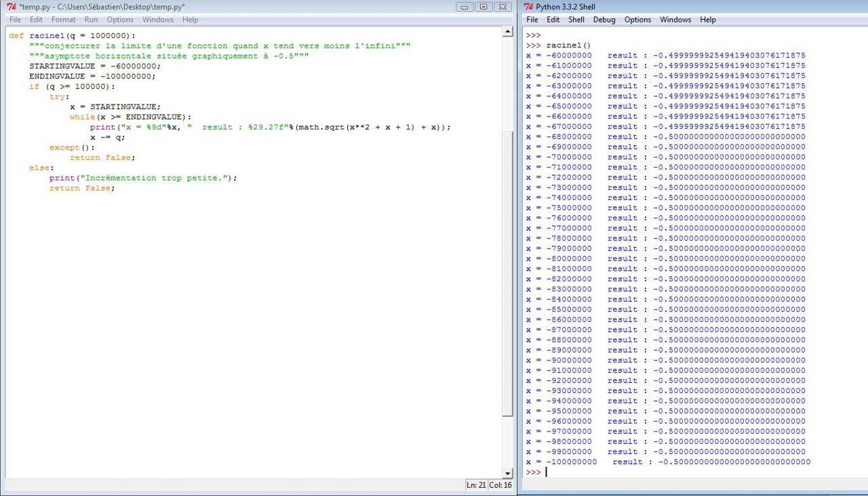Click the 'racine1()' call in Python Shell

tap(568, 45)
